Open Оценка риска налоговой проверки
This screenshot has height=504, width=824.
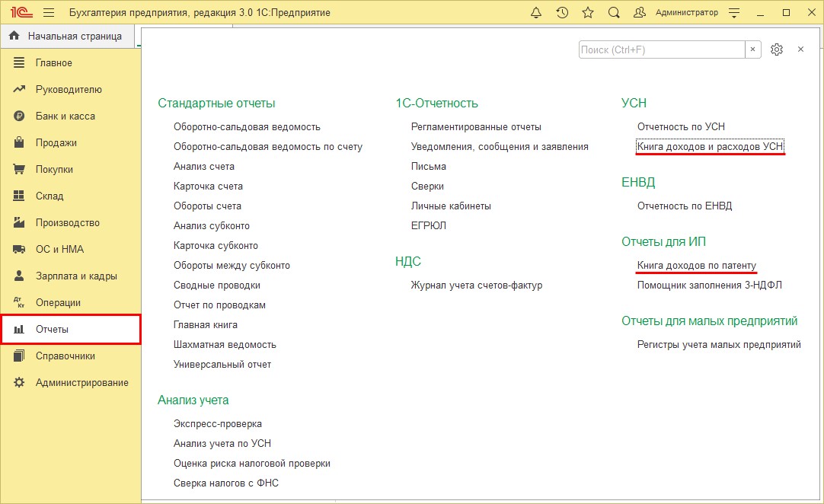click(x=252, y=463)
